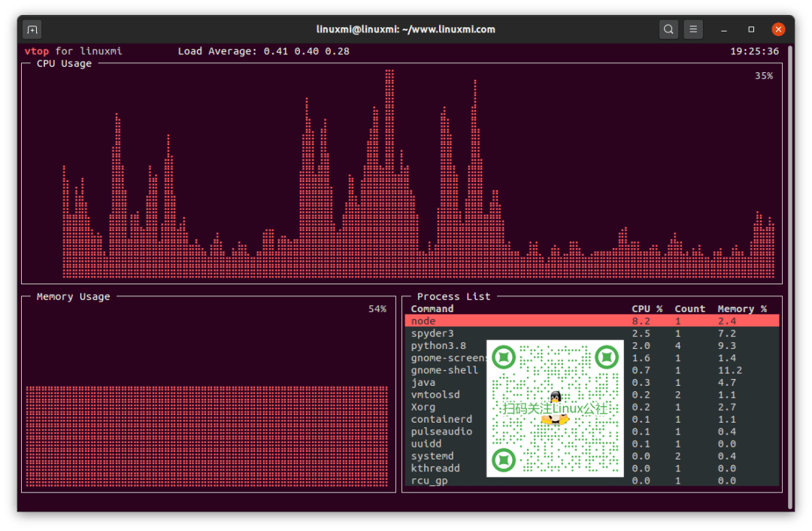Click the terminal's vertical scrollbar
Image resolution: width=812 pixels, height=531 pixels.
tap(790, 278)
